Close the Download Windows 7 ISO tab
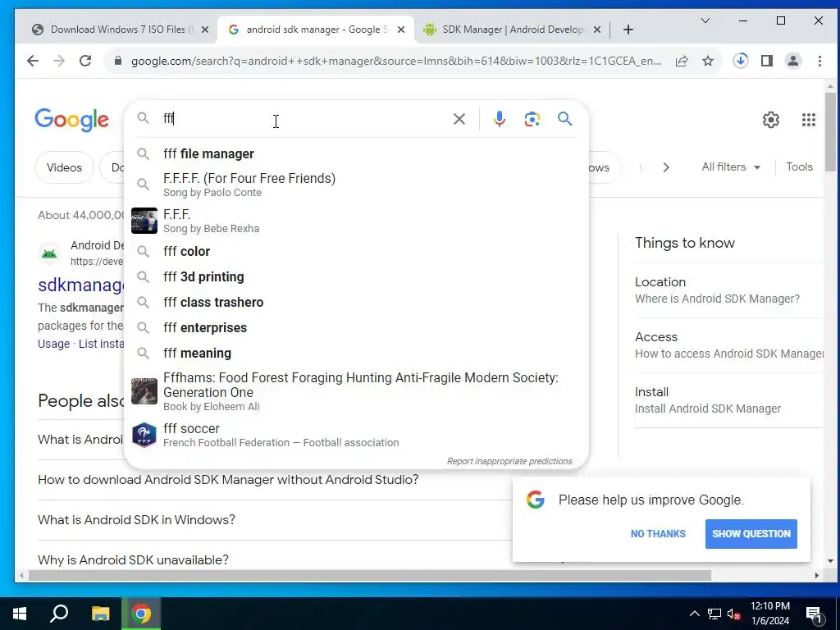 [204, 30]
